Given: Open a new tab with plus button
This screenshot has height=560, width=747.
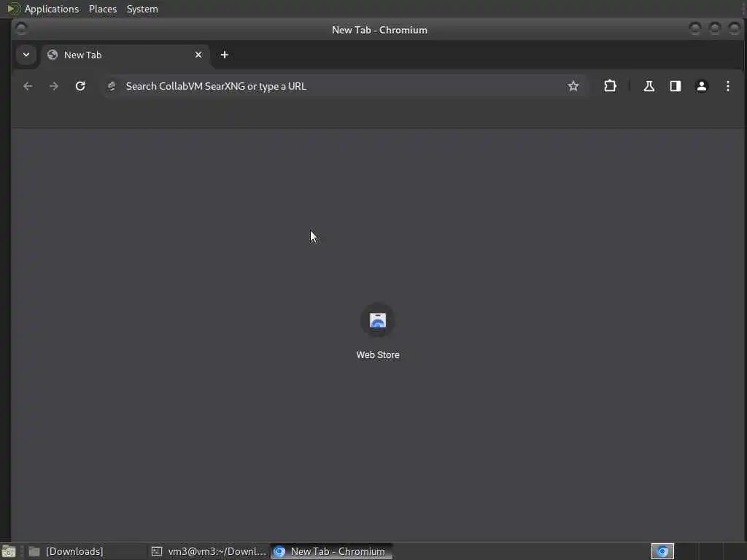Looking at the screenshot, I should click(x=225, y=55).
